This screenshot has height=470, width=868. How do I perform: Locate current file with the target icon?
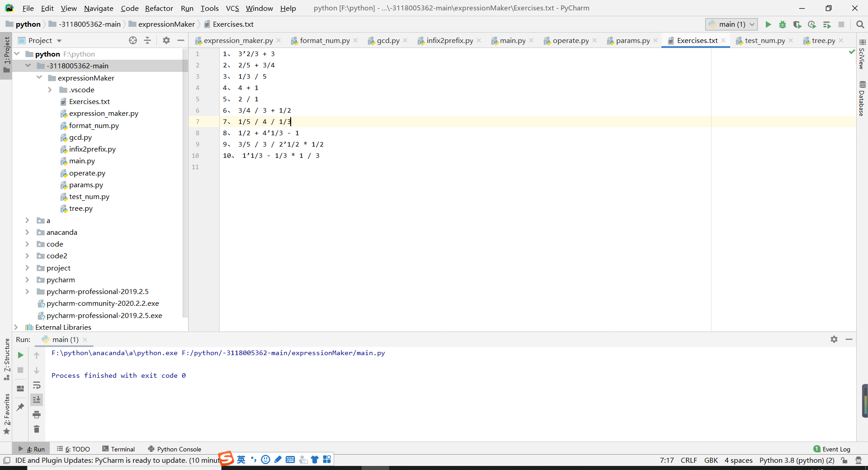[133, 40]
